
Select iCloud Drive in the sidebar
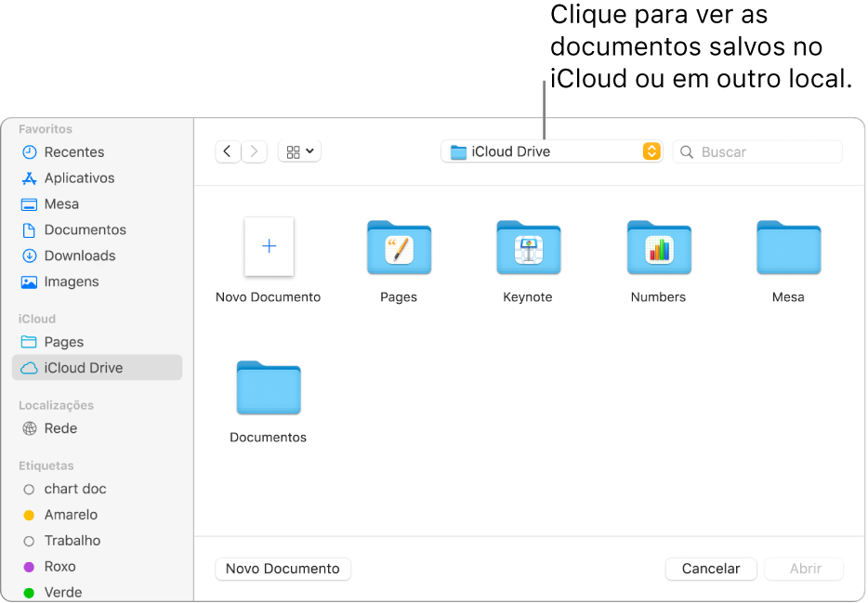click(x=97, y=368)
